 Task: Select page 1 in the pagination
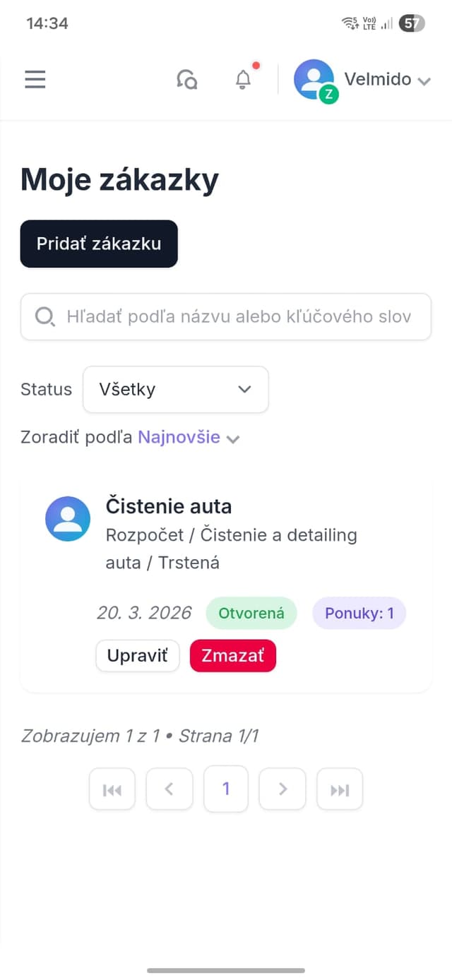tap(225, 789)
